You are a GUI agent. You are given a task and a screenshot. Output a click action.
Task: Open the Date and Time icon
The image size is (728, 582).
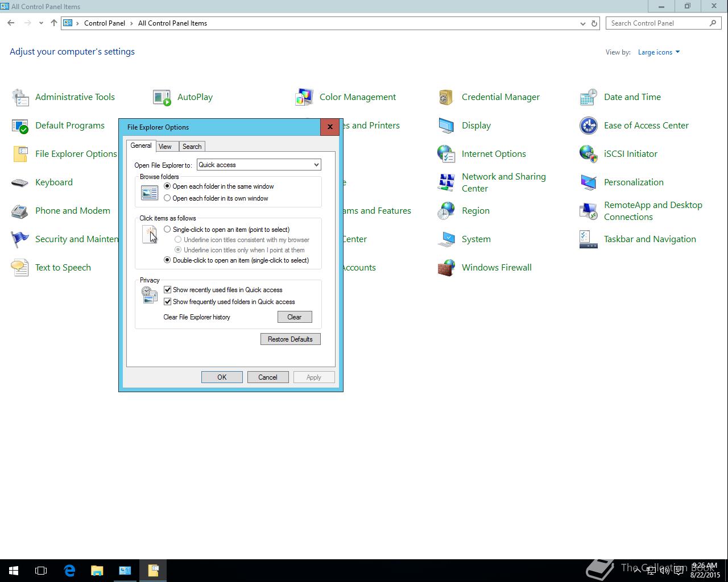pos(589,97)
